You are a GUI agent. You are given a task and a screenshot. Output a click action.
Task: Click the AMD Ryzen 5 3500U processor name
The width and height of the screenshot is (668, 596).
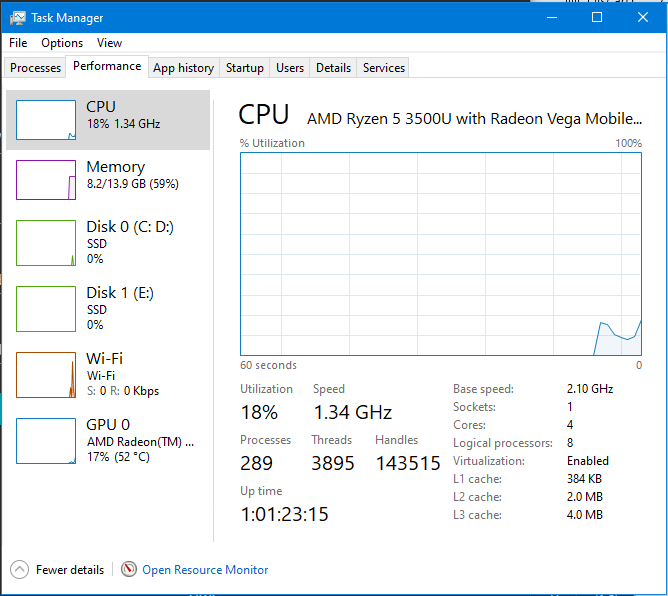tap(474, 118)
